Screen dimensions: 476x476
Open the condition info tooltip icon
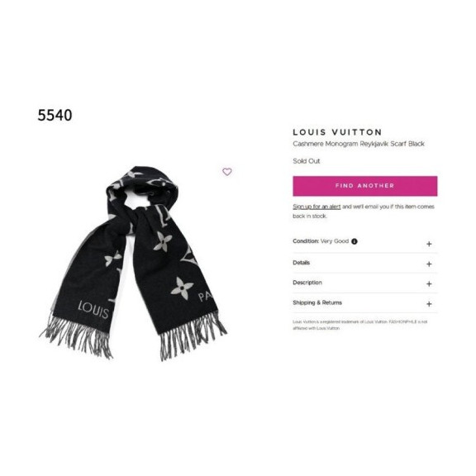pyautogui.click(x=355, y=241)
